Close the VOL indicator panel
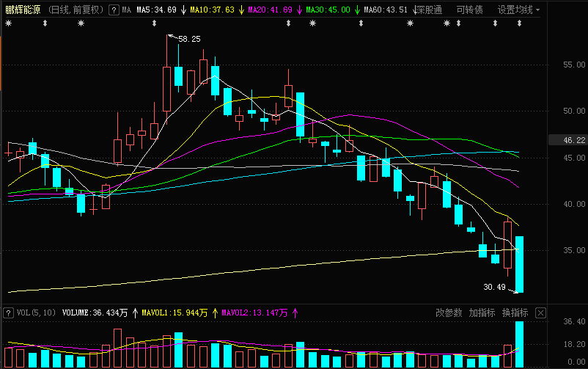This screenshot has width=588, height=369. pyautogui.click(x=540, y=313)
